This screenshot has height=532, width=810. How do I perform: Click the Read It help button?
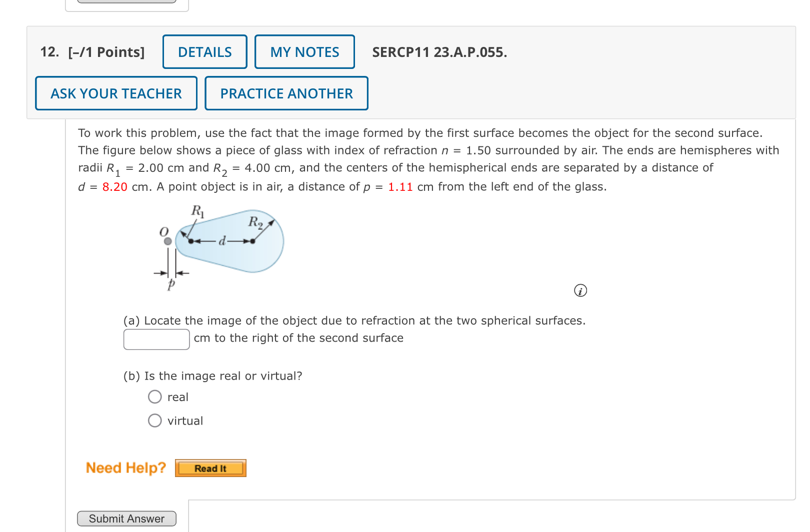point(210,468)
